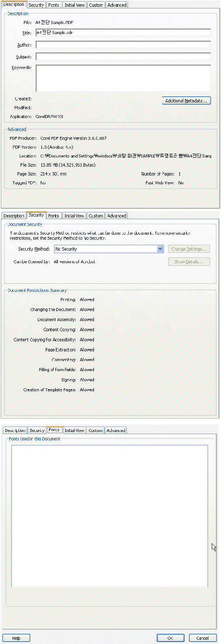The image size is (221, 644).
Task: Click Number of Pages value 1
Action: coord(179,174)
